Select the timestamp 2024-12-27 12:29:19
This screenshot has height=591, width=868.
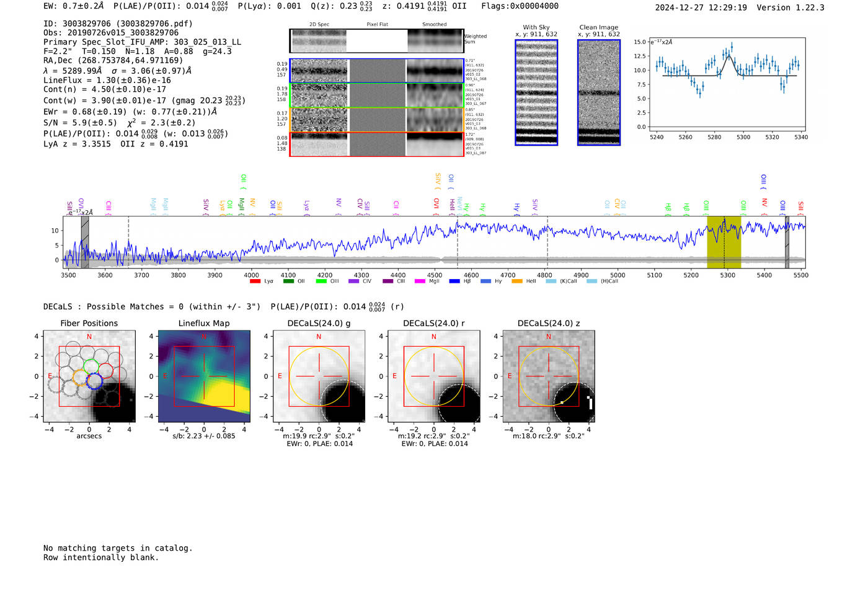(x=701, y=7)
